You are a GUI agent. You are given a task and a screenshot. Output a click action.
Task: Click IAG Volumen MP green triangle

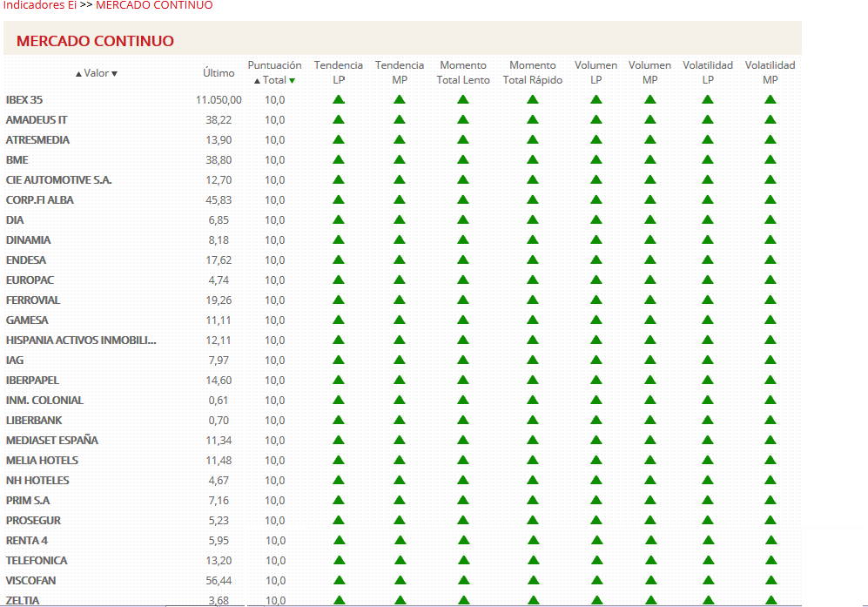pyautogui.click(x=650, y=360)
